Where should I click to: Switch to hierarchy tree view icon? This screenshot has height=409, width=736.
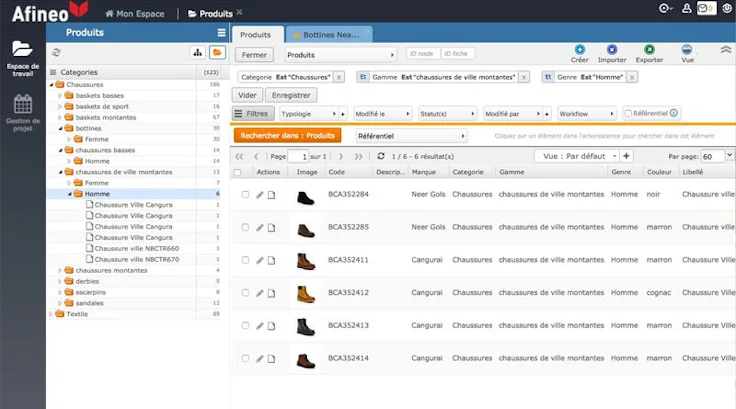pyautogui.click(x=198, y=53)
